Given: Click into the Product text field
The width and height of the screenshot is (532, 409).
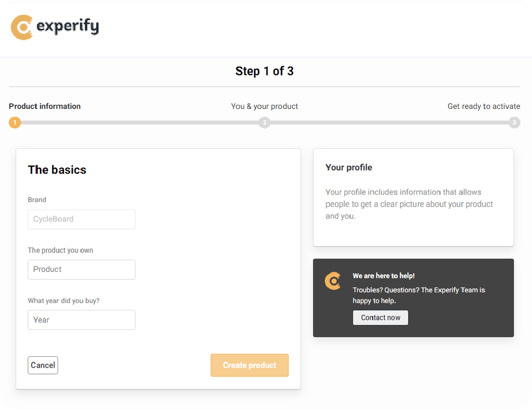Looking at the screenshot, I should [81, 270].
